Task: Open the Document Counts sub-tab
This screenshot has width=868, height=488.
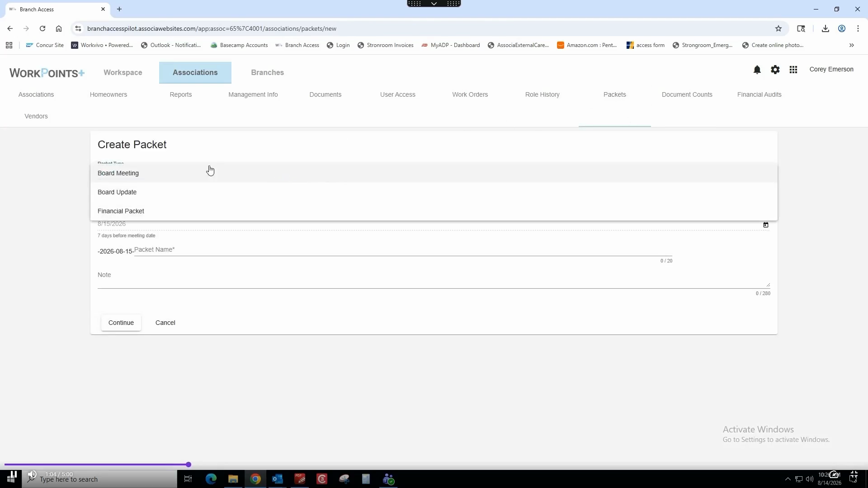Action: [687, 94]
